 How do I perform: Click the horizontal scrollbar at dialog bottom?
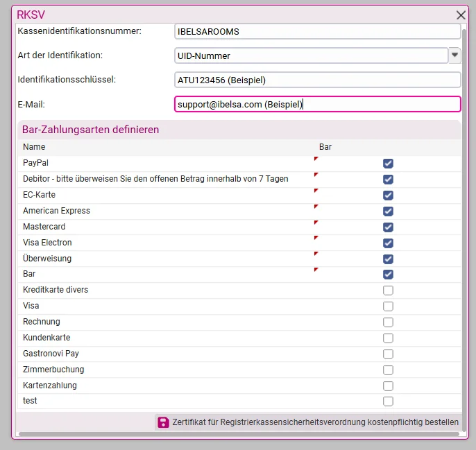point(239,434)
